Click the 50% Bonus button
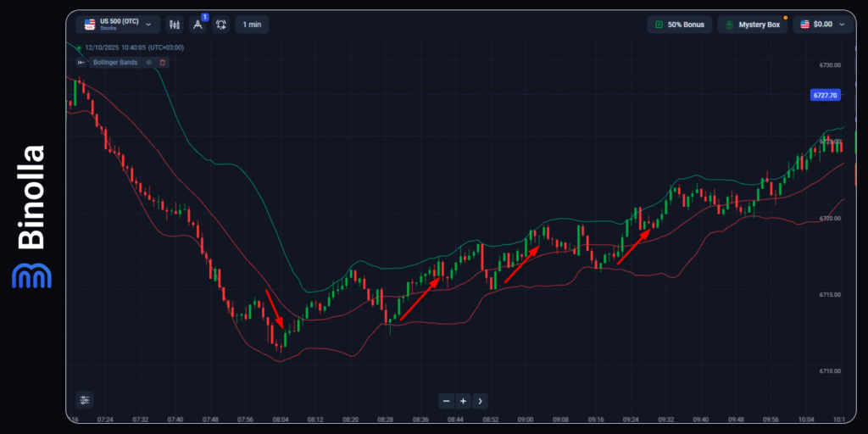This screenshot has width=868, height=434. click(680, 25)
